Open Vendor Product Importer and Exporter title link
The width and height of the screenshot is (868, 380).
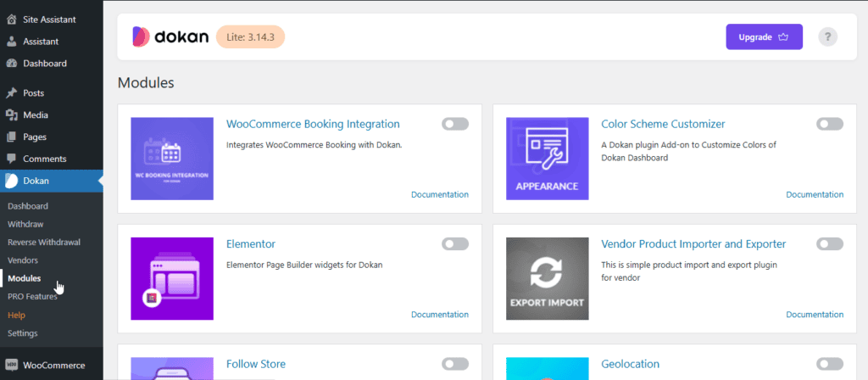tap(693, 243)
